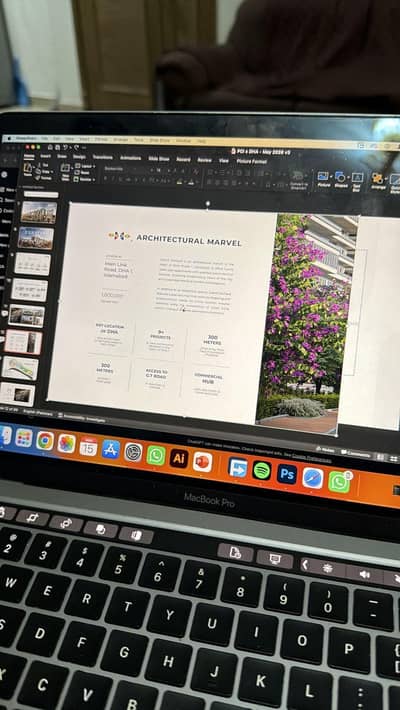Viewport: 400px width, 710px height.
Task: Open the Transitions ribbon tab
Action: pos(102,157)
